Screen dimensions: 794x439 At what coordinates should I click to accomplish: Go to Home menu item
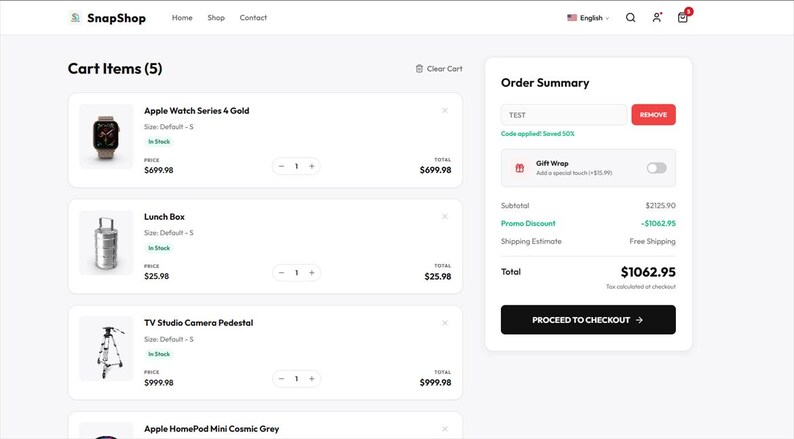pos(182,18)
